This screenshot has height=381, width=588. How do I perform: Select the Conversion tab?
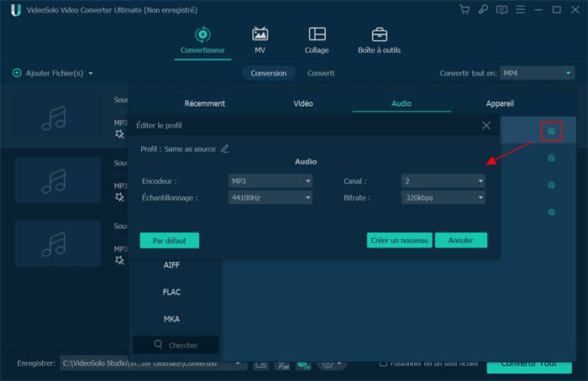269,73
